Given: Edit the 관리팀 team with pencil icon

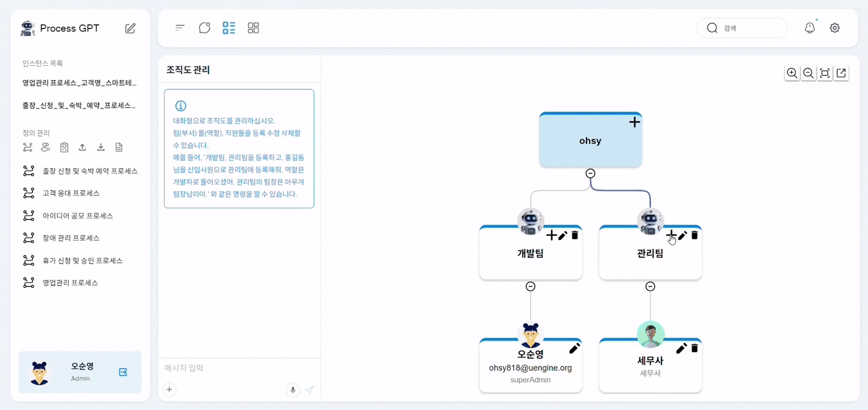Looking at the screenshot, I should pyautogui.click(x=682, y=235).
